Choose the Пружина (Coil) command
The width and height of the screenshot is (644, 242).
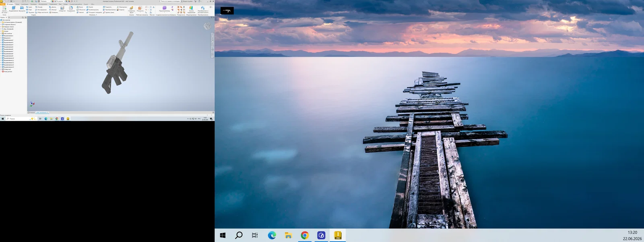30,13
